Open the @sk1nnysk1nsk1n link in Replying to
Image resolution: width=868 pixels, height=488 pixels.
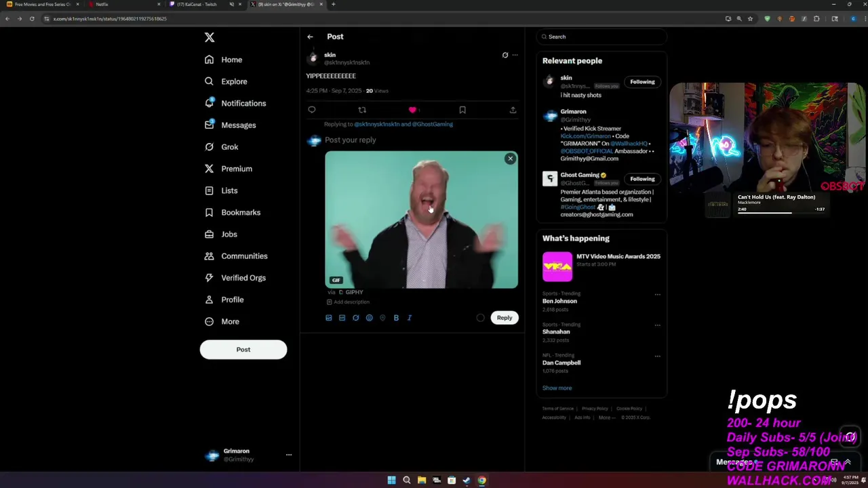click(376, 124)
